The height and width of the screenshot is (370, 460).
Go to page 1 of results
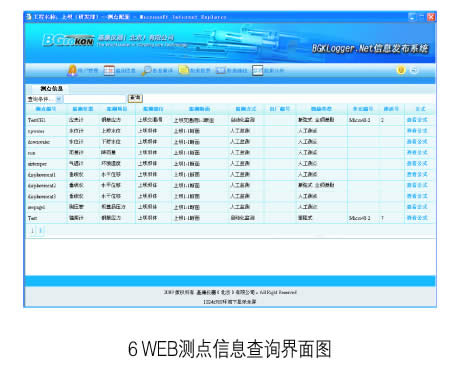(x=32, y=230)
